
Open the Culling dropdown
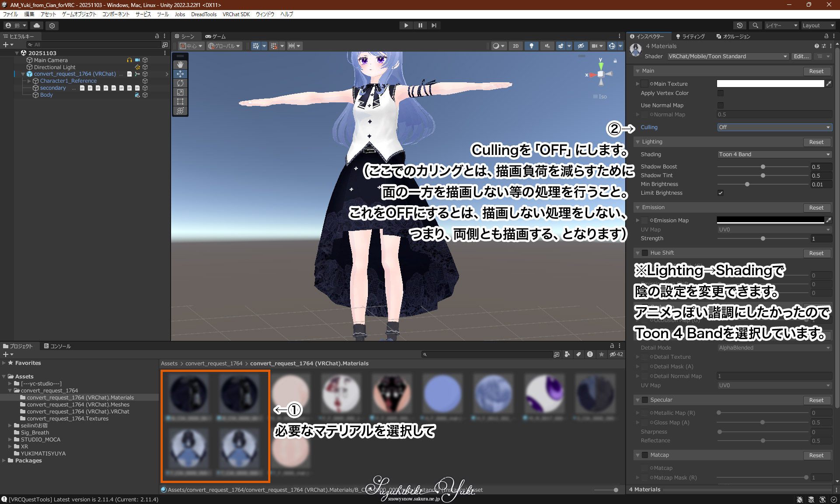(774, 127)
